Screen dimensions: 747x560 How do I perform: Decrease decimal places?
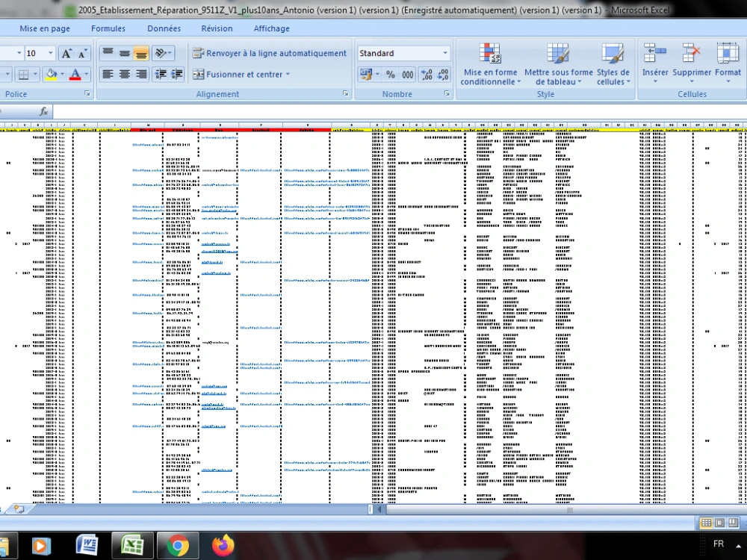pos(443,74)
